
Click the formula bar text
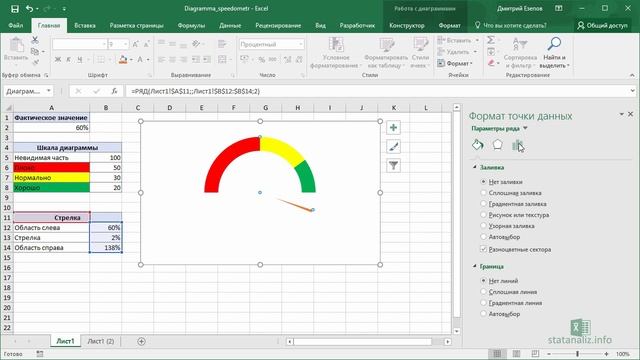coord(196,91)
